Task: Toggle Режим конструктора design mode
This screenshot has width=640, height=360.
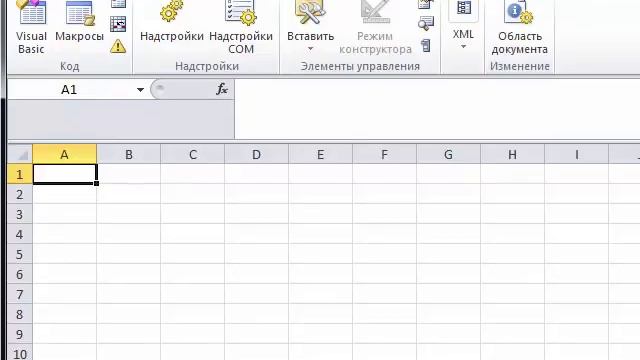Action: coord(375,28)
